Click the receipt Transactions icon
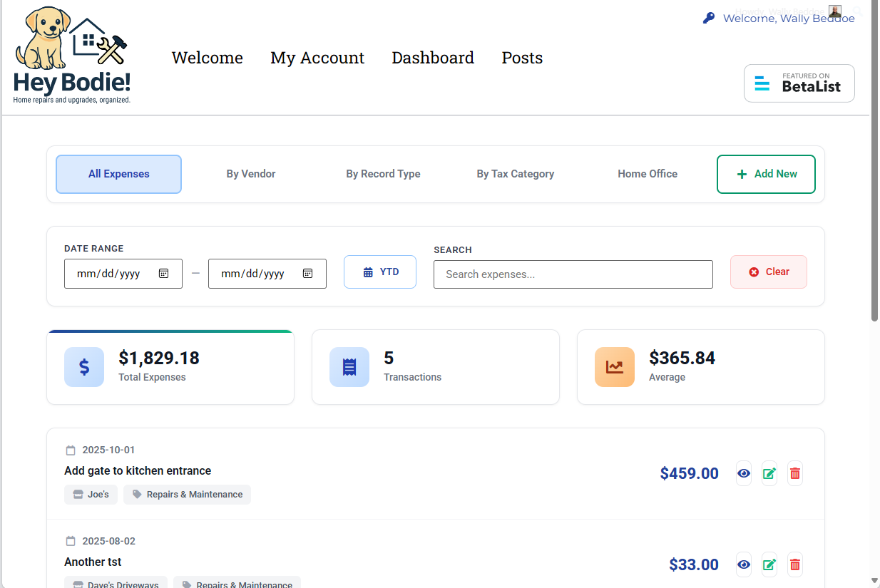880x588 pixels. (x=349, y=367)
